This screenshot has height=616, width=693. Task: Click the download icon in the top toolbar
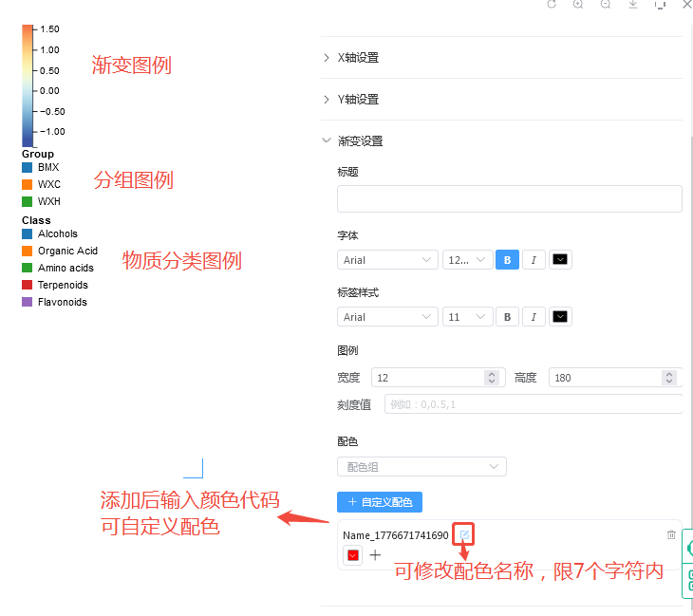pyautogui.click(x=632, y=5)
